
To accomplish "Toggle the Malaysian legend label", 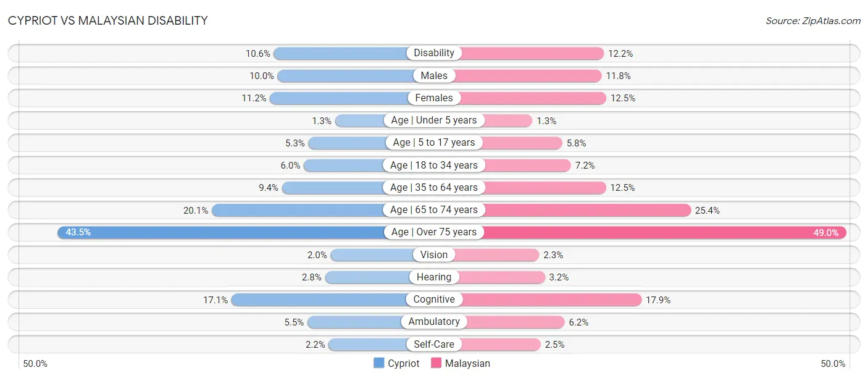I will (467, 363).
